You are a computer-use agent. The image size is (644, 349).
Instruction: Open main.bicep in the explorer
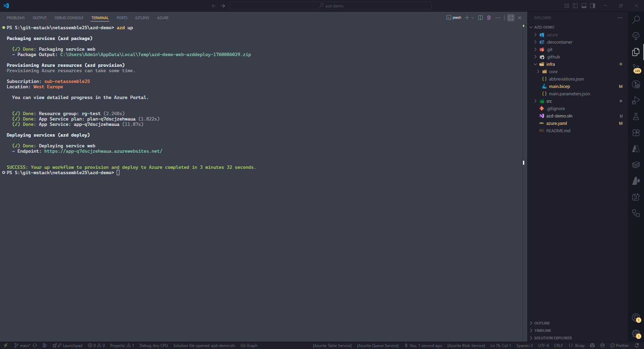coord(559,86)
